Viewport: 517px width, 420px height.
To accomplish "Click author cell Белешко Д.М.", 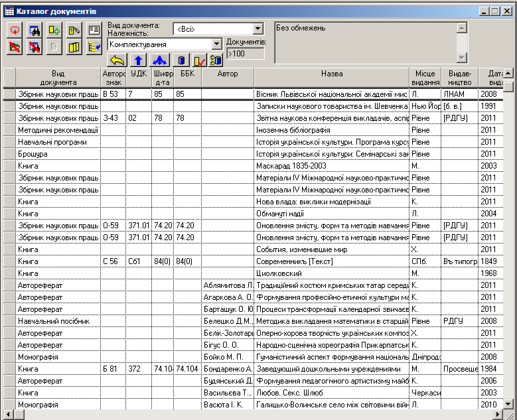I will [228, 321].
